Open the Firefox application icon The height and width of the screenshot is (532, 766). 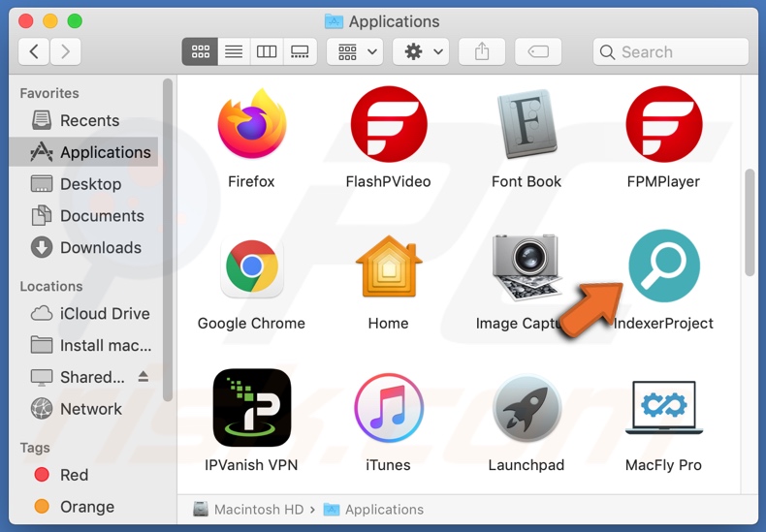[251, 124]
